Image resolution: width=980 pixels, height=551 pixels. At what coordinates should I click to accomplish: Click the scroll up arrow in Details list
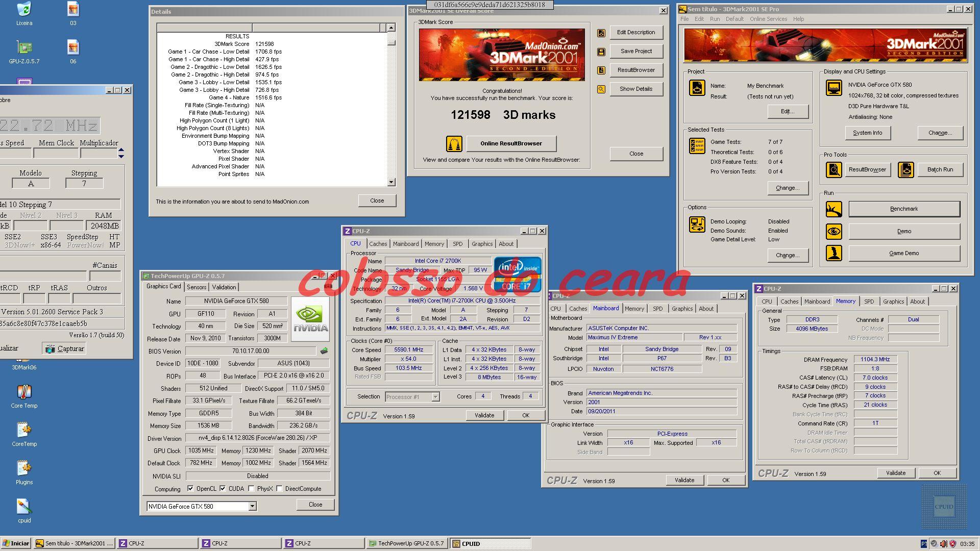(391, 28)
